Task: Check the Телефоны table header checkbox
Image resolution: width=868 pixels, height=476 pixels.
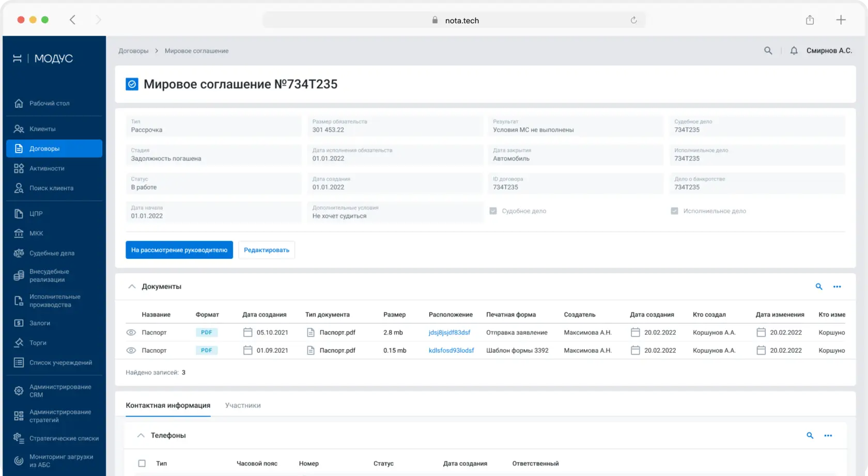Action: [142, 464]
